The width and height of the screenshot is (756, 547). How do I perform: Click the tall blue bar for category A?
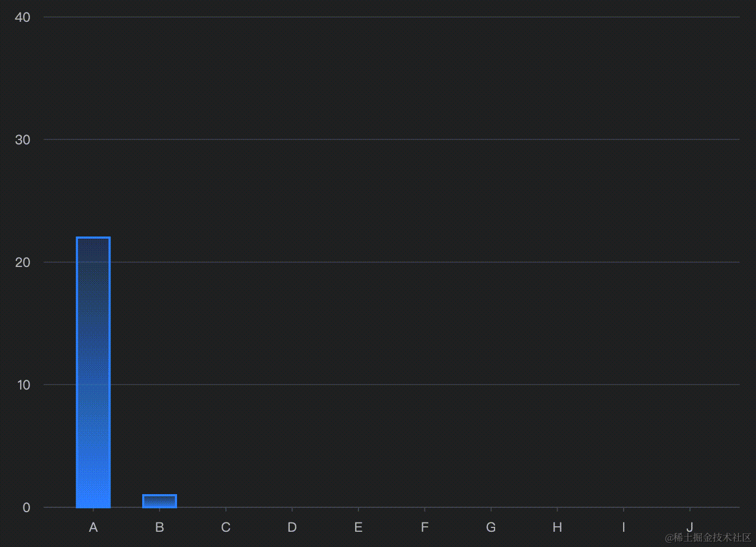[93, 373]
